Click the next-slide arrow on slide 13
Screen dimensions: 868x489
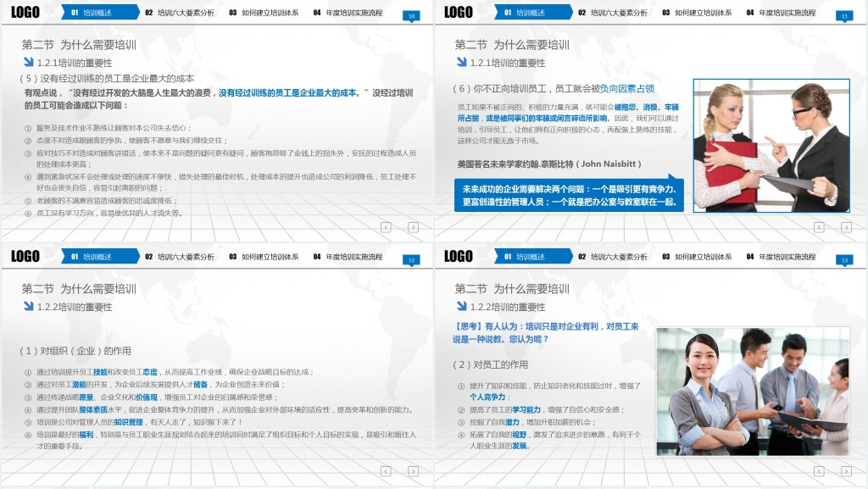[x=846, y=471]
